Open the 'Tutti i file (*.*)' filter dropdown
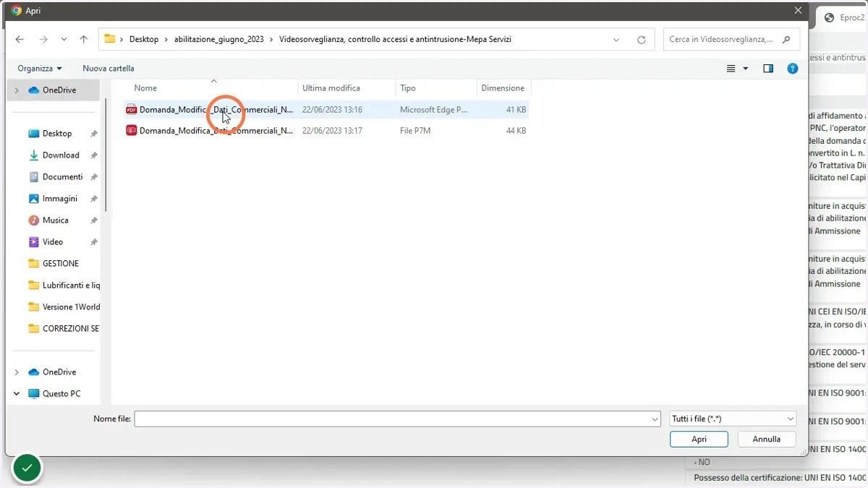The width and height of the screenshot is (868, 488). tap(733, 419)
